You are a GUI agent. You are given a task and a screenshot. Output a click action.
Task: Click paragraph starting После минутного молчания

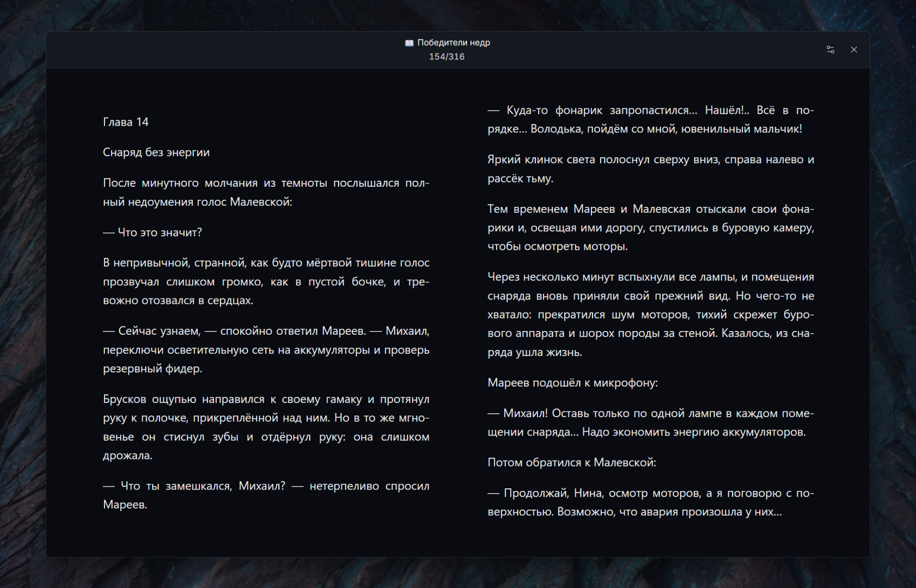266,192
